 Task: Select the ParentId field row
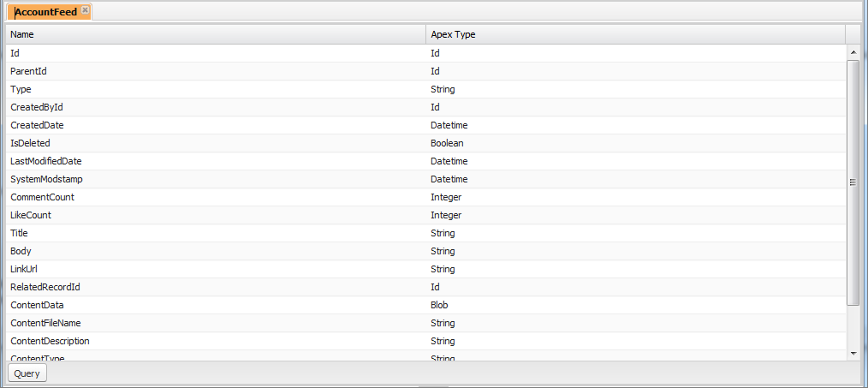(425, 71)
